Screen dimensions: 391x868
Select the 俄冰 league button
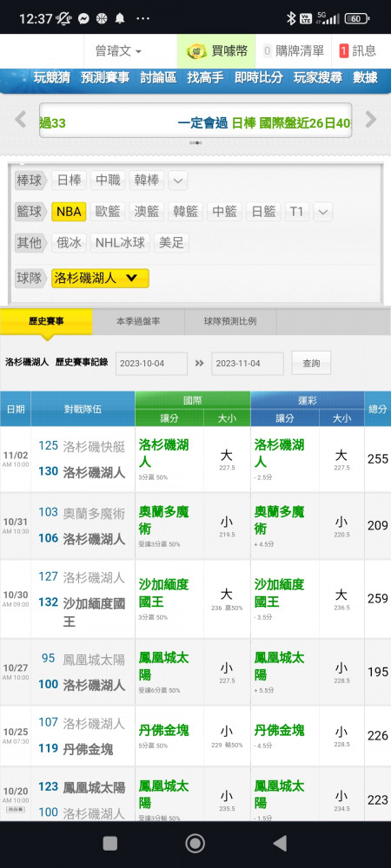[x=70, y=242]
